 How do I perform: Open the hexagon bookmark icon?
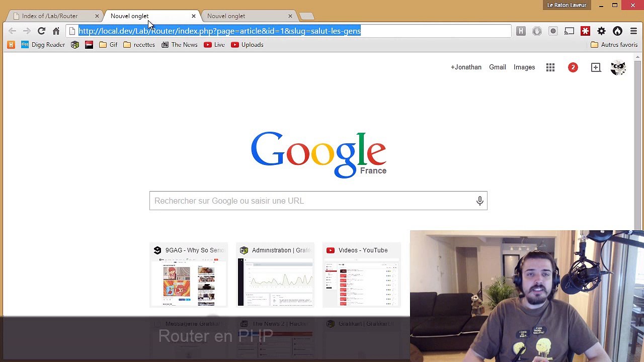pos(75,45)
